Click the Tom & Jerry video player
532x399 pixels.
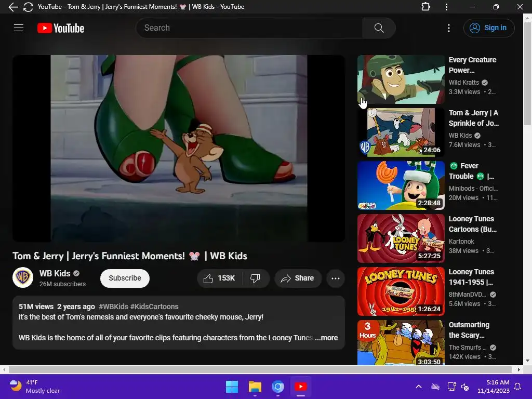pyautogui.click(x=179, y=148)
